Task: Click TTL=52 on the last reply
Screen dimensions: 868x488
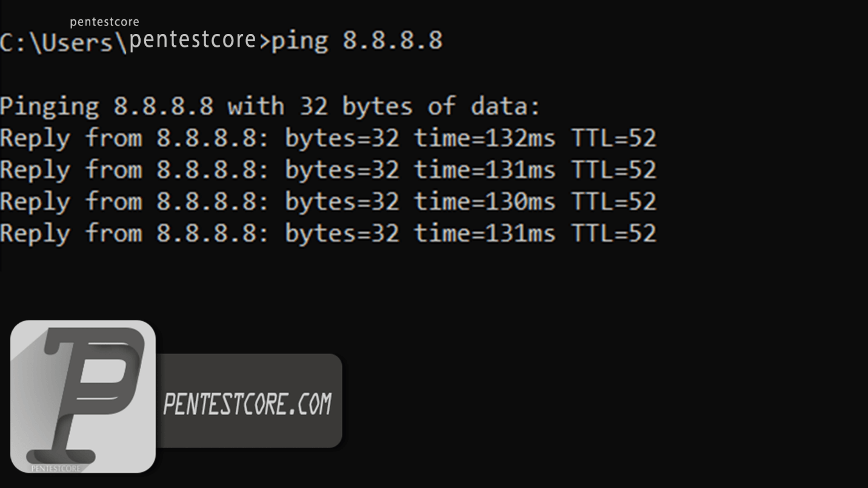Action: click(x=614, y=233)
